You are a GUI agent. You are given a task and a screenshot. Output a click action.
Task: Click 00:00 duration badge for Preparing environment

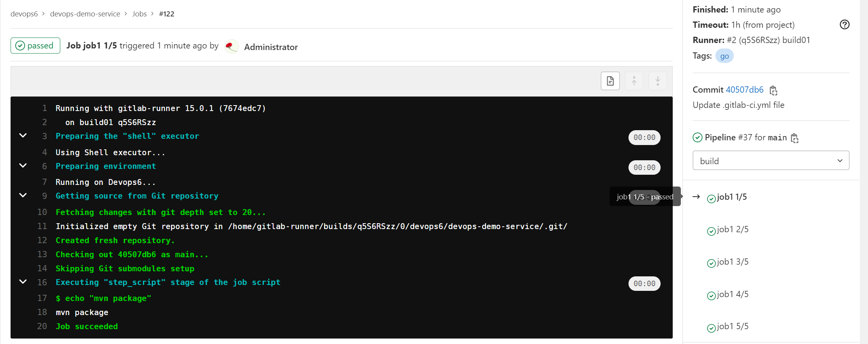(x=644, y=168)
